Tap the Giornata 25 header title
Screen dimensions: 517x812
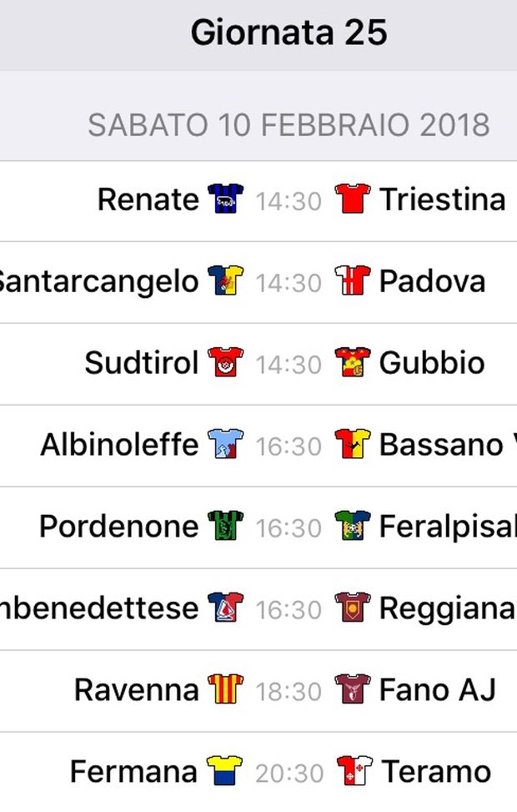pyautogui.click(x=289, y=33)
